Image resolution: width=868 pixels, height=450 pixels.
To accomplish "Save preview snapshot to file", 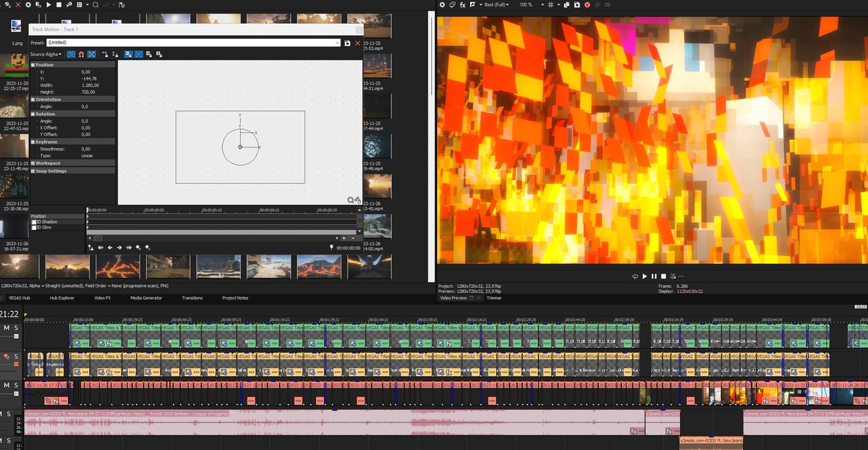I will tap(577, 4).
